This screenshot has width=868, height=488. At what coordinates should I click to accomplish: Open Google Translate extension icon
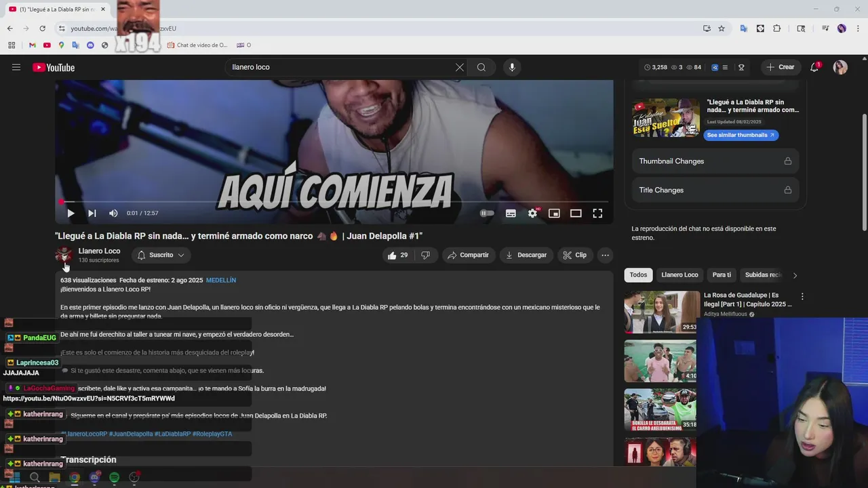[743, 28]
